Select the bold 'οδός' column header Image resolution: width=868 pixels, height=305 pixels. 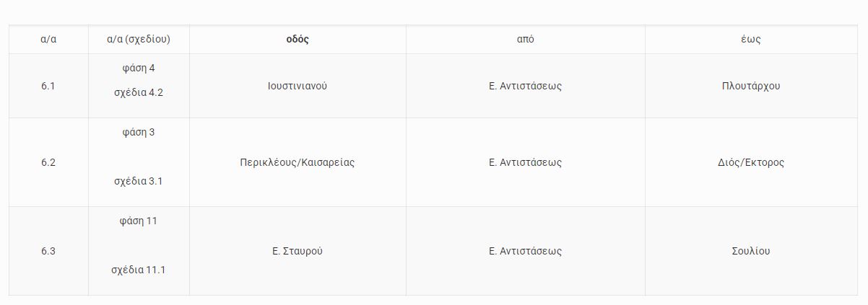(298, 40)
